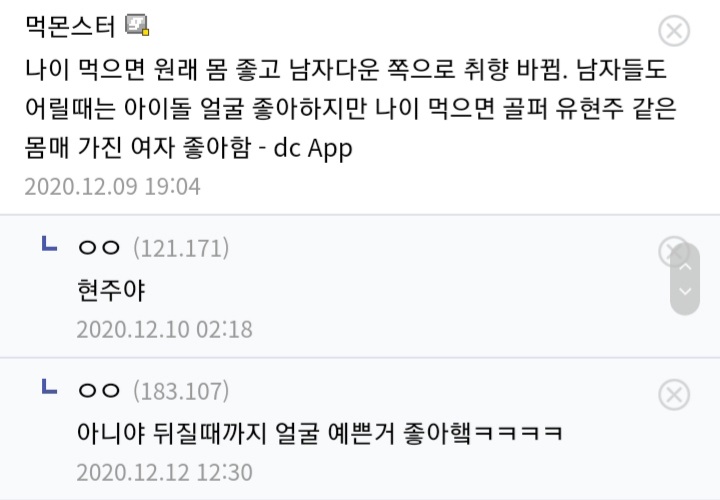Tap the reply text 현주야
The image size is (720, 500).
click(x=111, y=291)
